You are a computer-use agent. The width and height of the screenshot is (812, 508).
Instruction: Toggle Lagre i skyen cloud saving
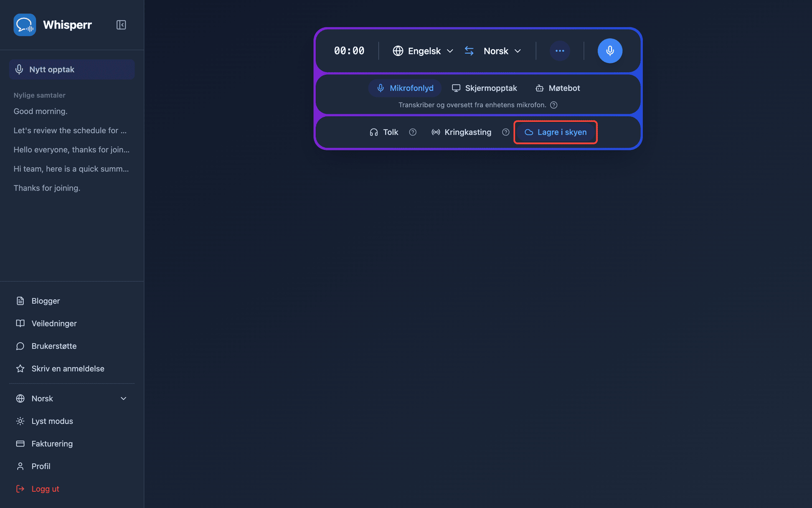point(556,132)
